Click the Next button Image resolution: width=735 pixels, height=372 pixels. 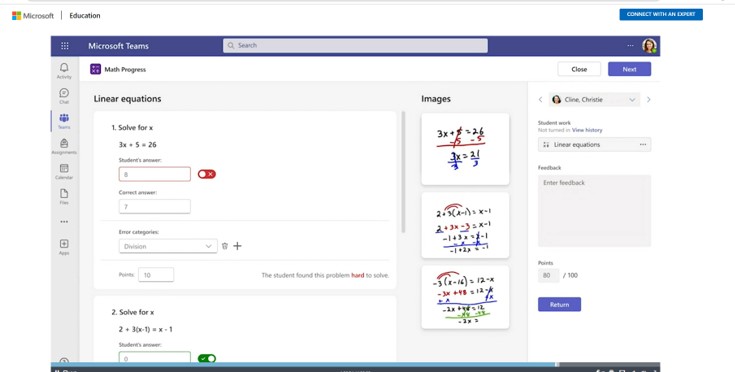coord(630,69)
